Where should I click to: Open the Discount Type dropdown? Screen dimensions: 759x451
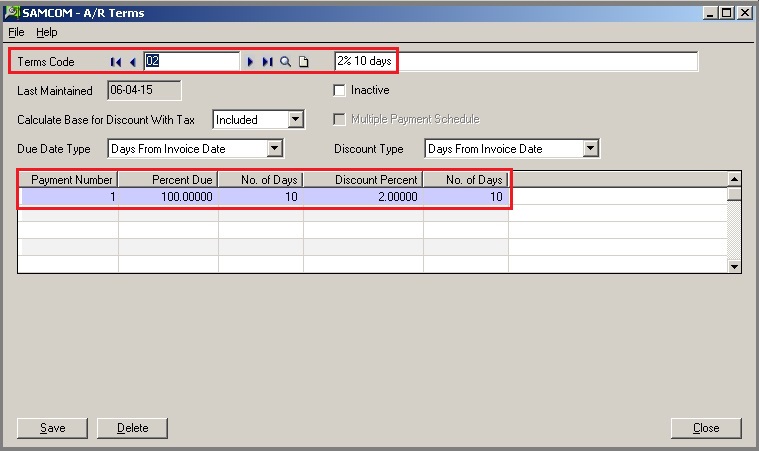click(x=590, y=149)
